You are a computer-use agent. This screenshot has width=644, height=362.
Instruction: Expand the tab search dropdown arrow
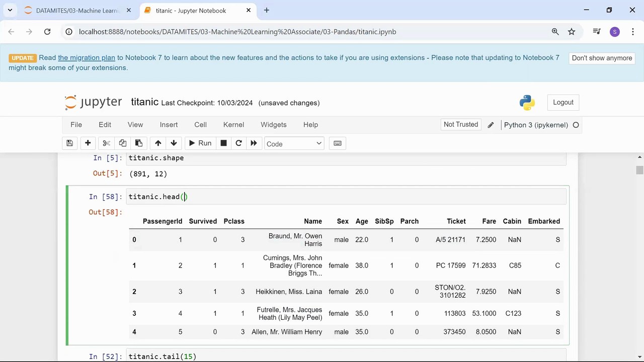click(10, 10)
